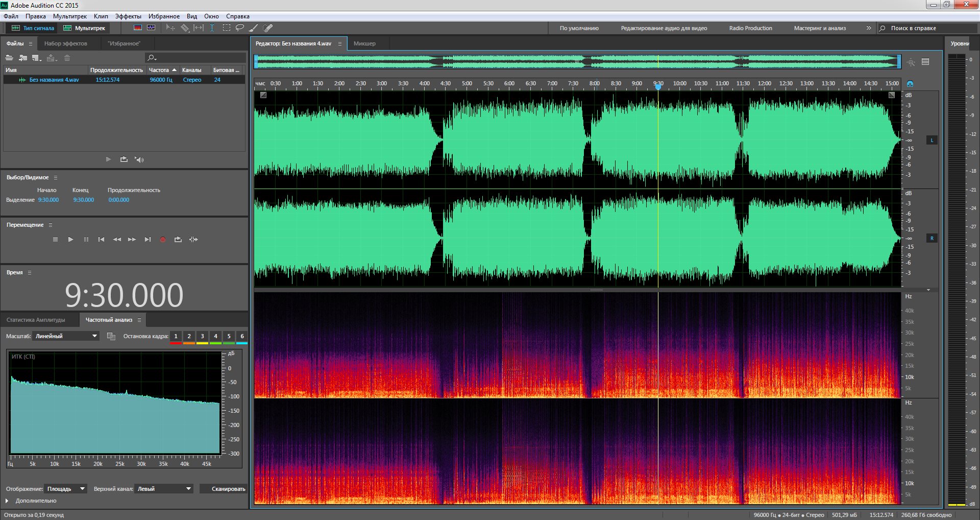This screenshot has height=520, width=980.
Task: Click Hold frame button 3 (yellow)
Action: (202, 337)
